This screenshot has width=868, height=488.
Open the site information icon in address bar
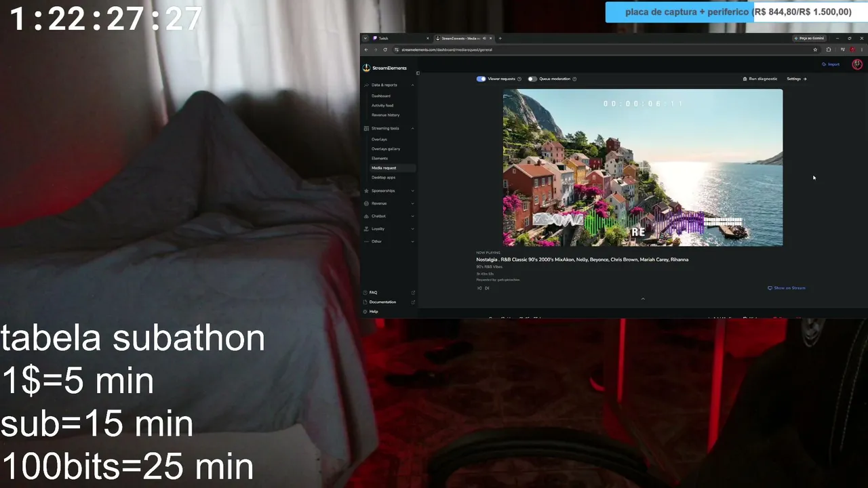(397, 49)
